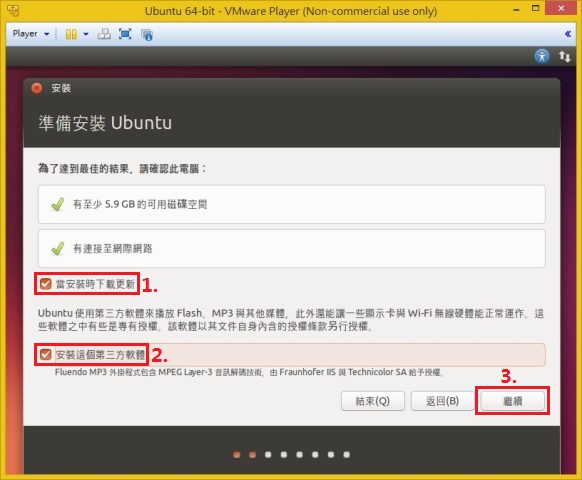Screen dimensions: 582x480
Task: Open the Player menu
Action: 31,34
